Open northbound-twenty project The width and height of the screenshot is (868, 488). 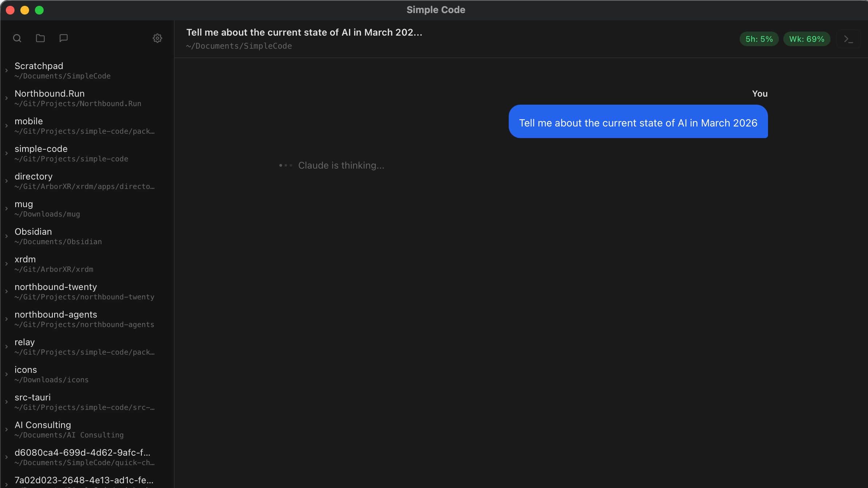click(x=87, y=291)
